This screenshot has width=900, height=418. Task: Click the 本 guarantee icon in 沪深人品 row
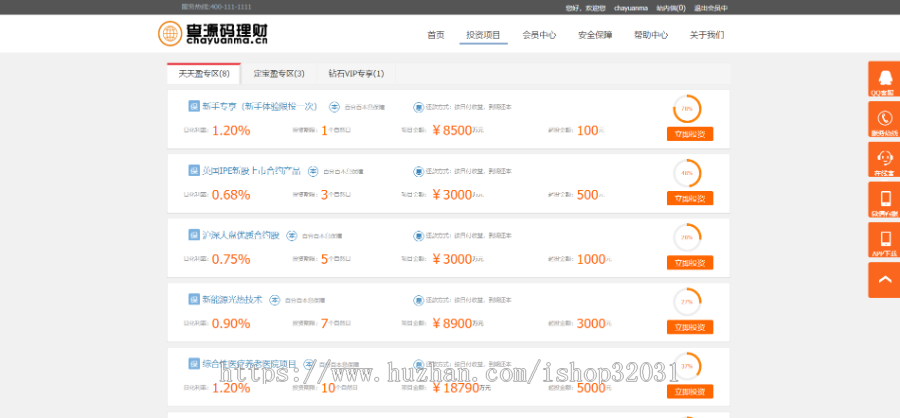tap(292, 235)
